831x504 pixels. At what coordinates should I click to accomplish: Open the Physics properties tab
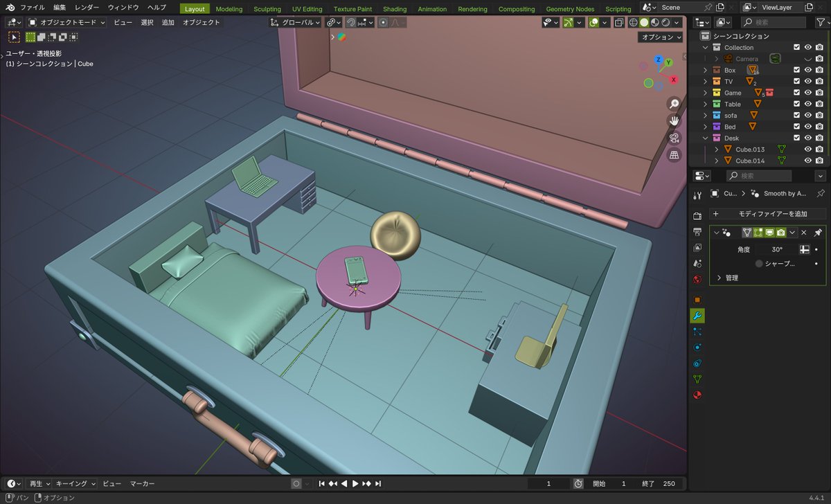(697, 348)
